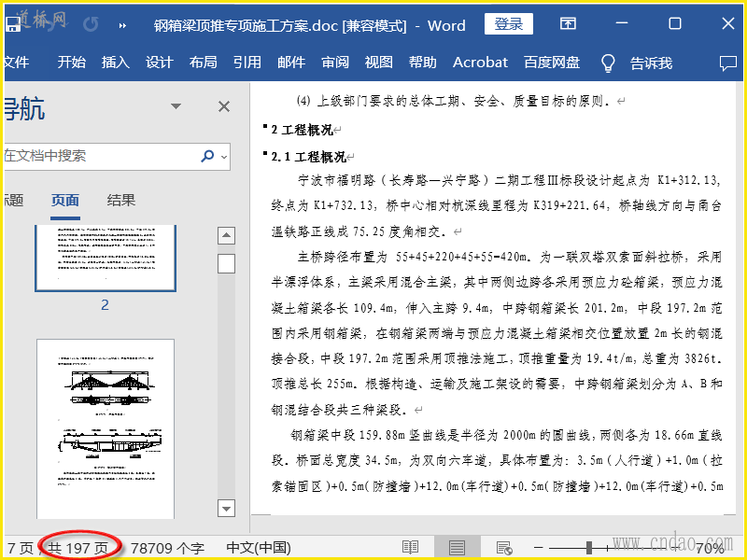Open the comments speech bubble icon
Viewport: 747px width, 560px height.
[727, 63]
